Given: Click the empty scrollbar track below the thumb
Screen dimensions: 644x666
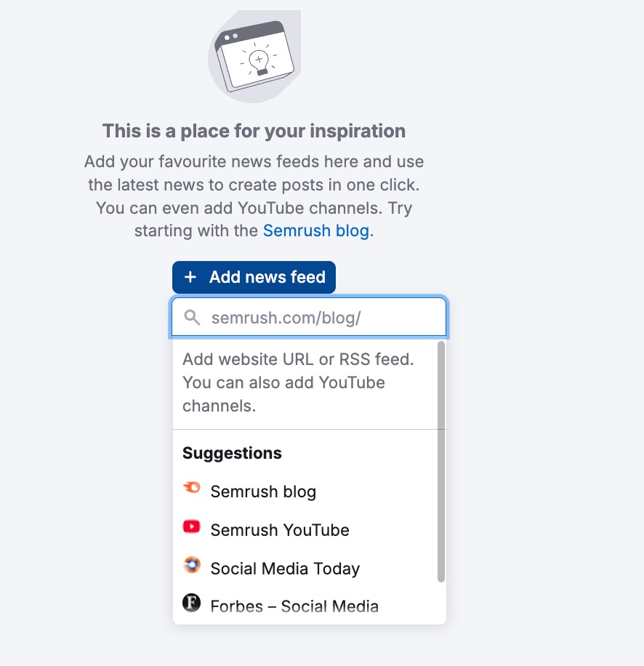Looking at the screenshot, I should pyautogui.click(x=440, y=602).
